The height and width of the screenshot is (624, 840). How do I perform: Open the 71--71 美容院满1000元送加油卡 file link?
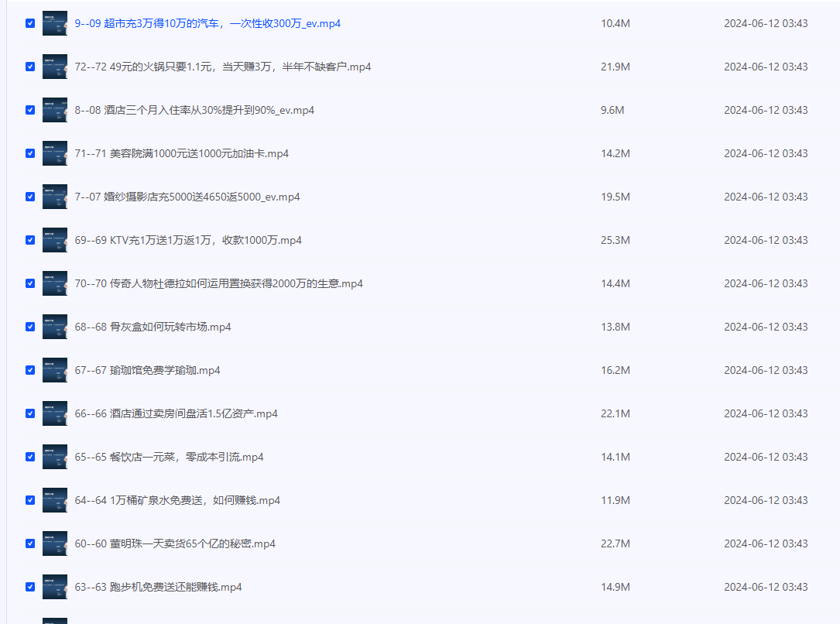pyautogui.click(x=183, y=153)
